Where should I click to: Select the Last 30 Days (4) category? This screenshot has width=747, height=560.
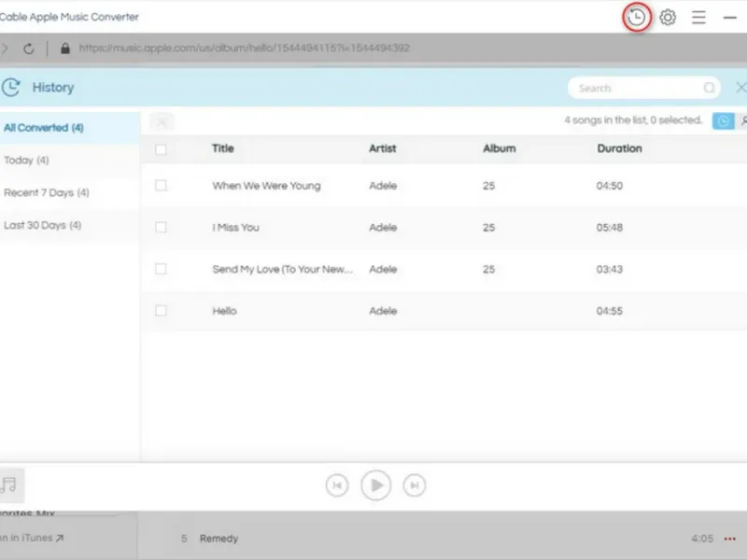69,225
